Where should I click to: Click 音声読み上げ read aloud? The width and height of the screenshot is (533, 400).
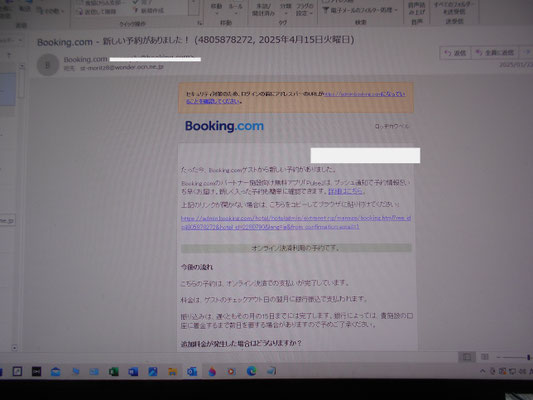point(417,9)
